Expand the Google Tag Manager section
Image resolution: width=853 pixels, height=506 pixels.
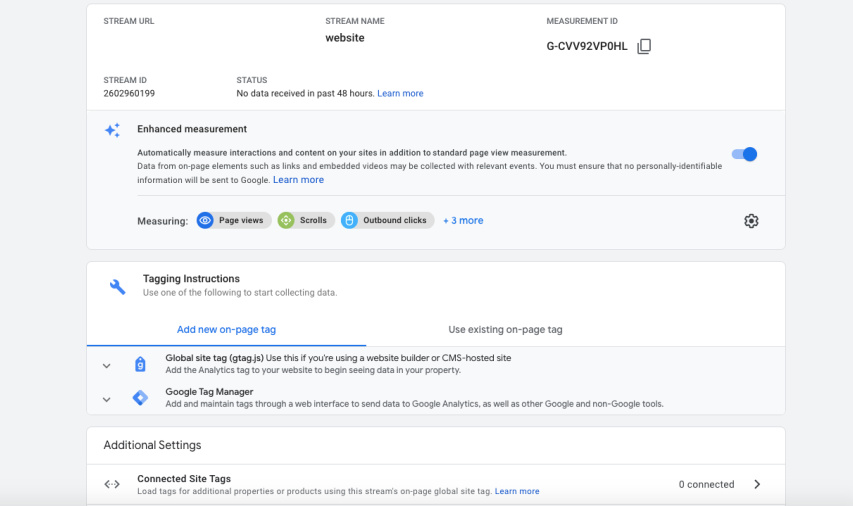(107, 399)
